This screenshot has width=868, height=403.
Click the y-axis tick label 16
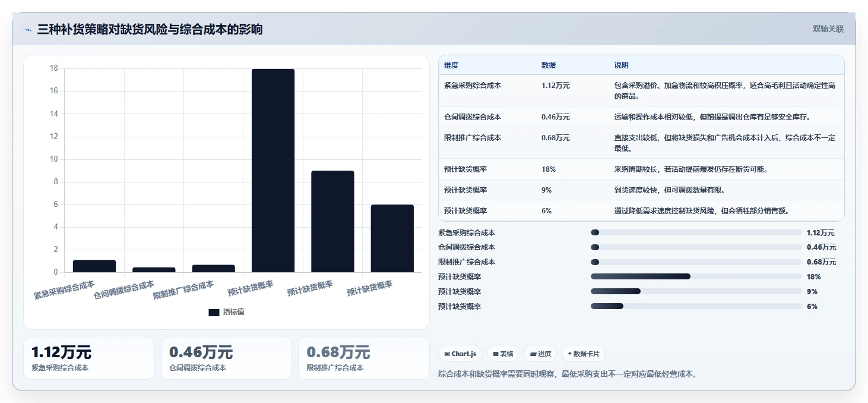click(54, 91)
